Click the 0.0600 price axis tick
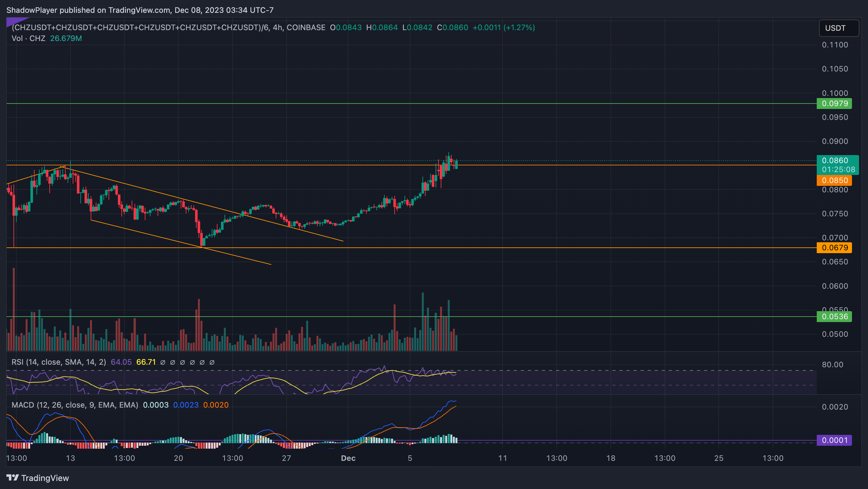This screenshot has width=868, height=489. [835, 286]
